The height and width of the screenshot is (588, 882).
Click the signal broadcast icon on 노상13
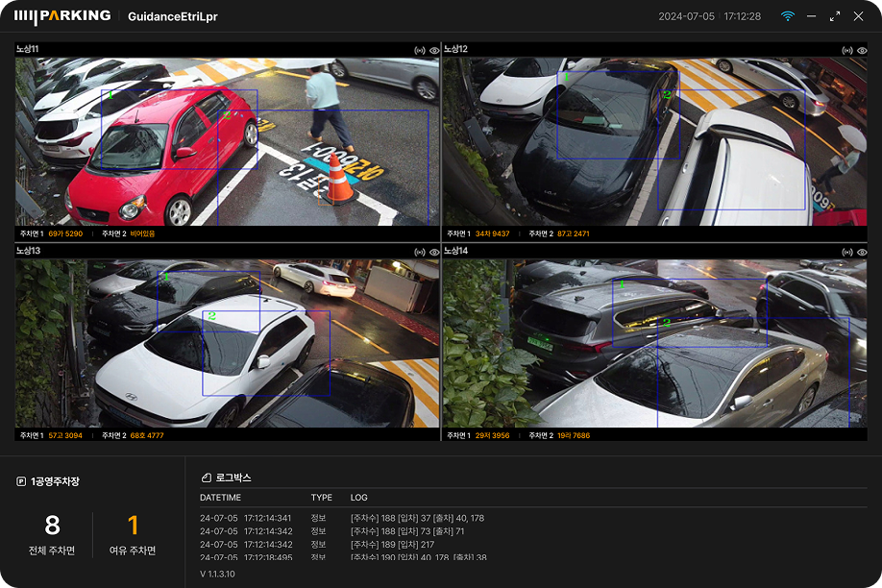tap(420, 252)
